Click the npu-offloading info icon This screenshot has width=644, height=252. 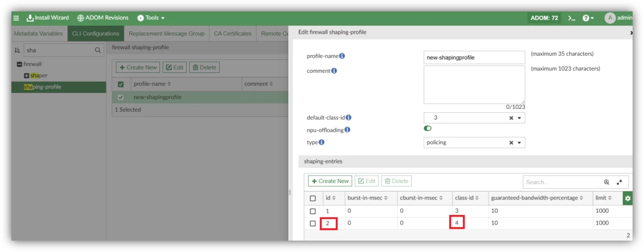[347, 130]
